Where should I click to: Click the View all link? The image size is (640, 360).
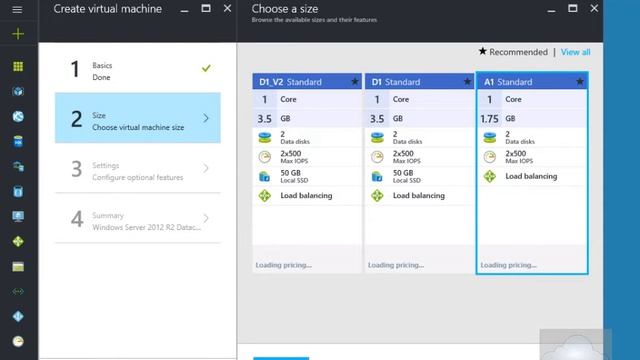click(576, 52)
